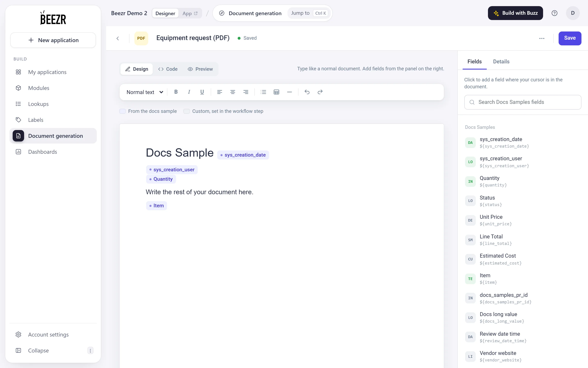The image size is (588, 368).
Task: Center align the text
Action: tap(233, 92)
